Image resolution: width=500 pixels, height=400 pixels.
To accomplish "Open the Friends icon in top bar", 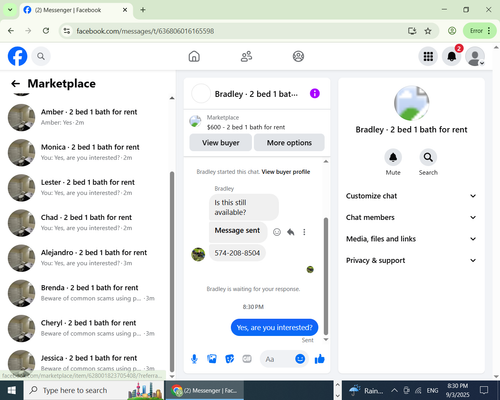I will click(246, 56).
